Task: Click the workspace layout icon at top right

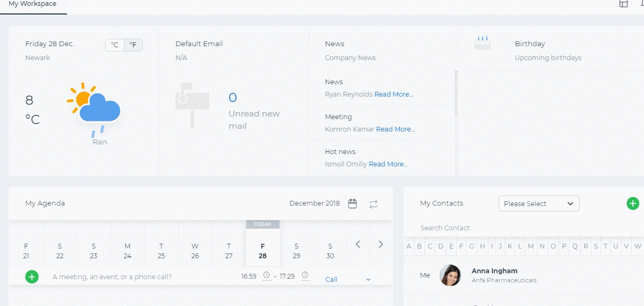Action: coord(624,4)
